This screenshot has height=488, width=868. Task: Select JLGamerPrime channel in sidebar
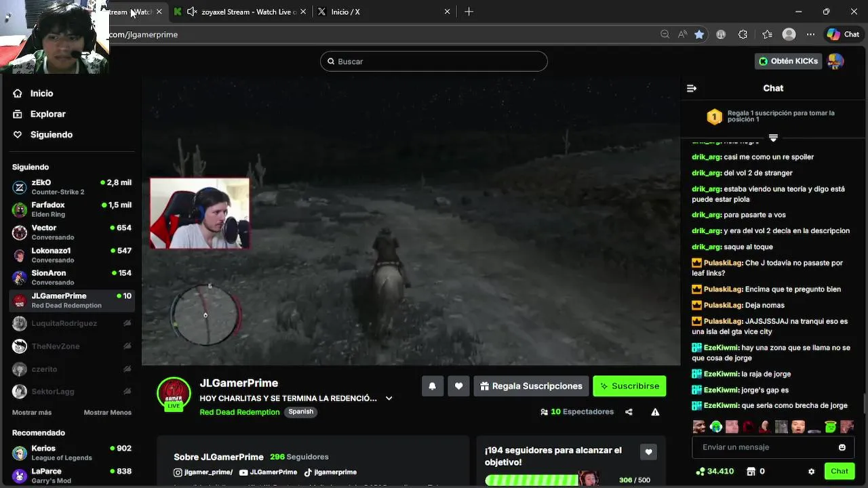click(x=72, y=300)
